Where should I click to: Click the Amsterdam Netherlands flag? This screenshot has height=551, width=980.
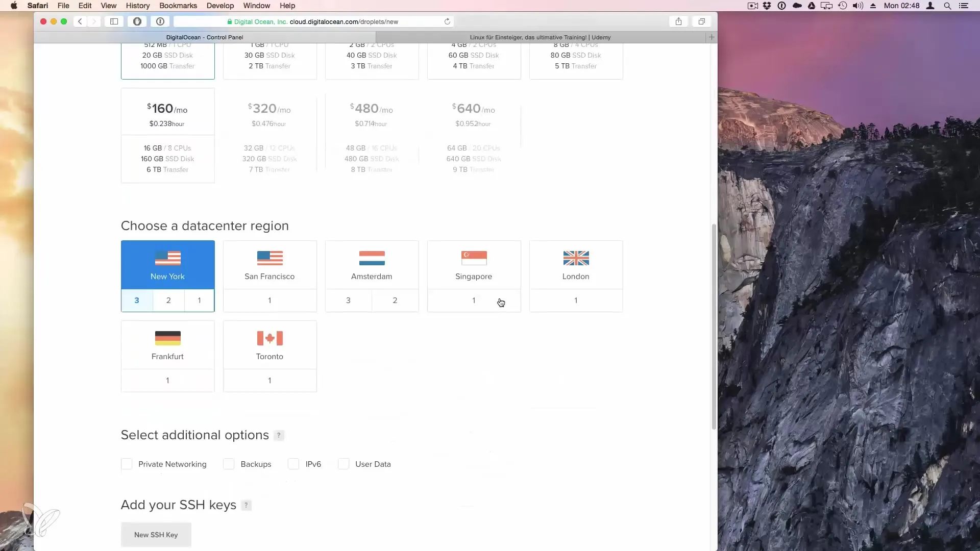[372, 258]
